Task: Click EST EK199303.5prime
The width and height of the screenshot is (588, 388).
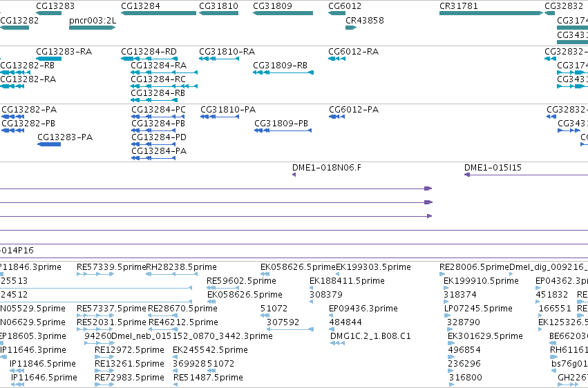Action: 337,275
